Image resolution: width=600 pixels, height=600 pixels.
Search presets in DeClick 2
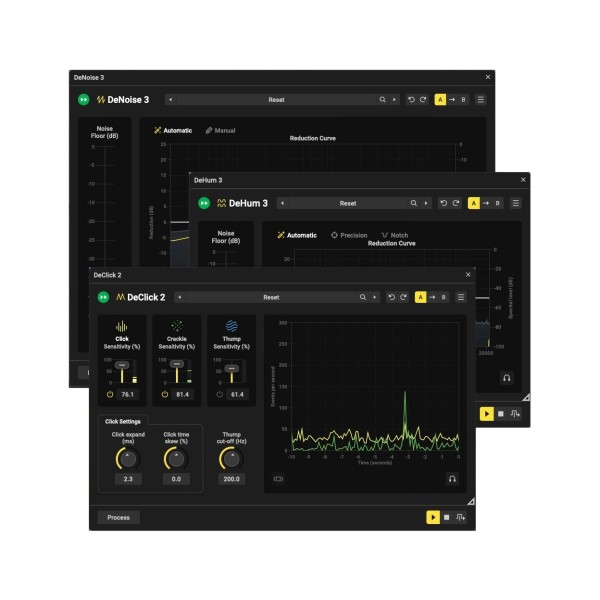click(363, 297)
